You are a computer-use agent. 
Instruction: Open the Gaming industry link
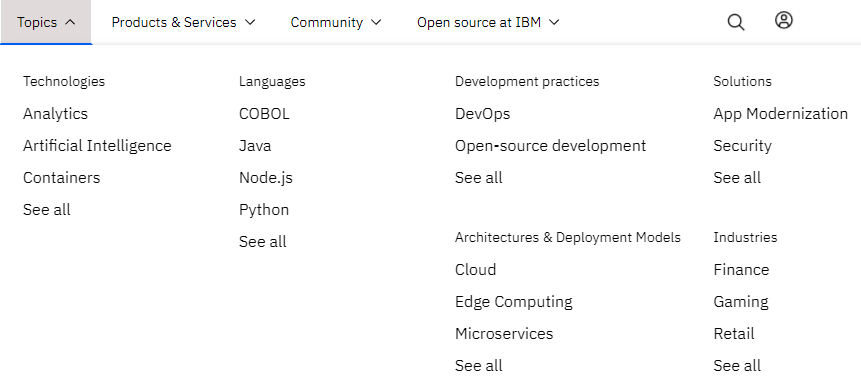coord(741,302)
